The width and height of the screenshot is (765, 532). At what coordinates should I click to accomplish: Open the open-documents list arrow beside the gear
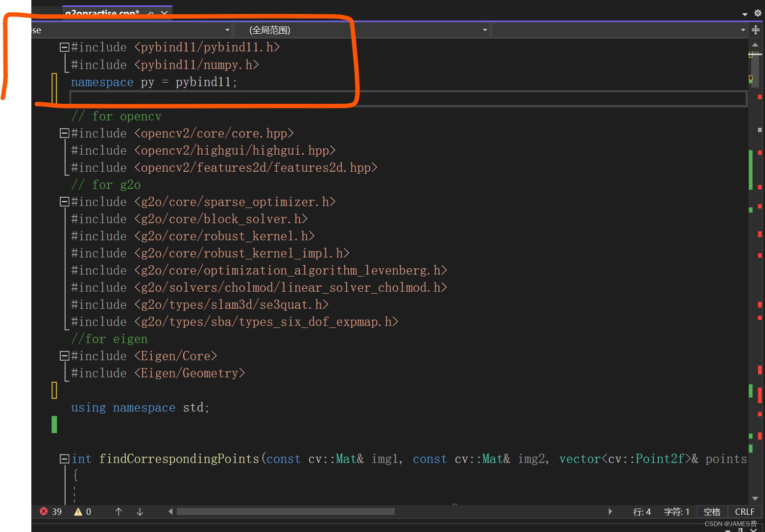pos(745,14)
